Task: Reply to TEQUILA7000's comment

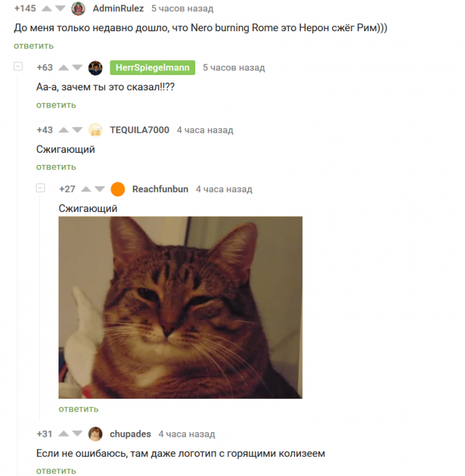Action: 56,167
